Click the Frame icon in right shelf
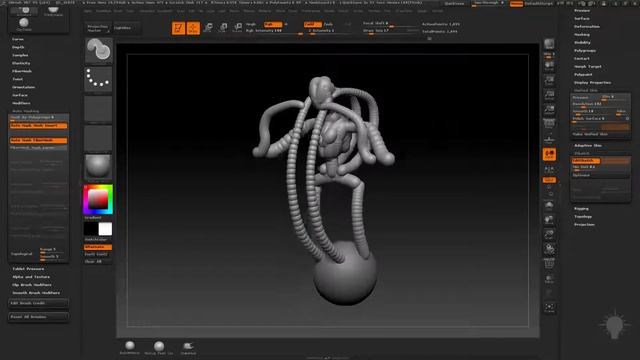640x360 pixels. pos(549,205)
